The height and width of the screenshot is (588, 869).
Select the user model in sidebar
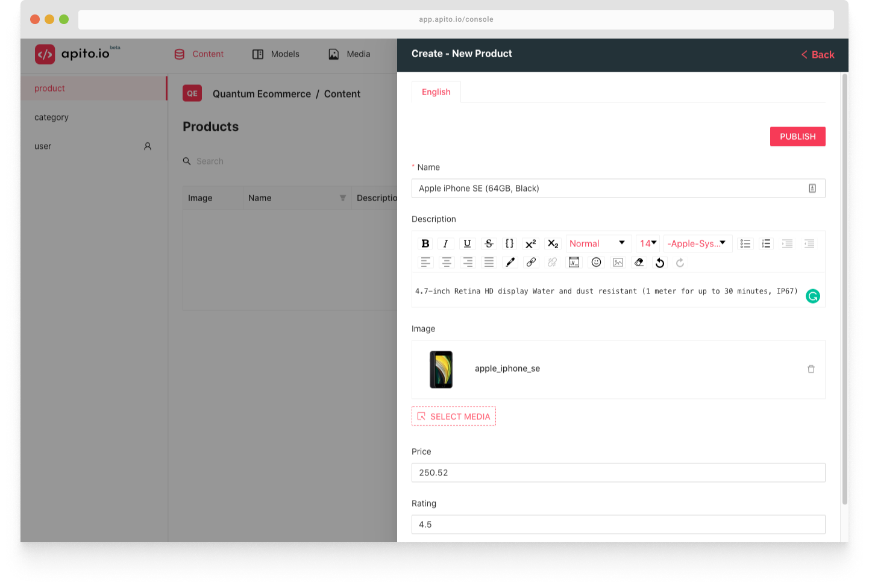pyautogui.click(x=93, y=146)
